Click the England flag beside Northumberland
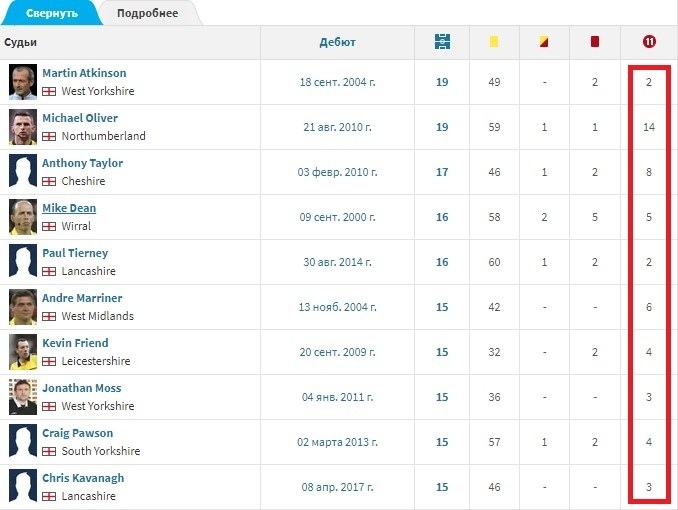This screenshot has width=678, height=510. point(49,136)
